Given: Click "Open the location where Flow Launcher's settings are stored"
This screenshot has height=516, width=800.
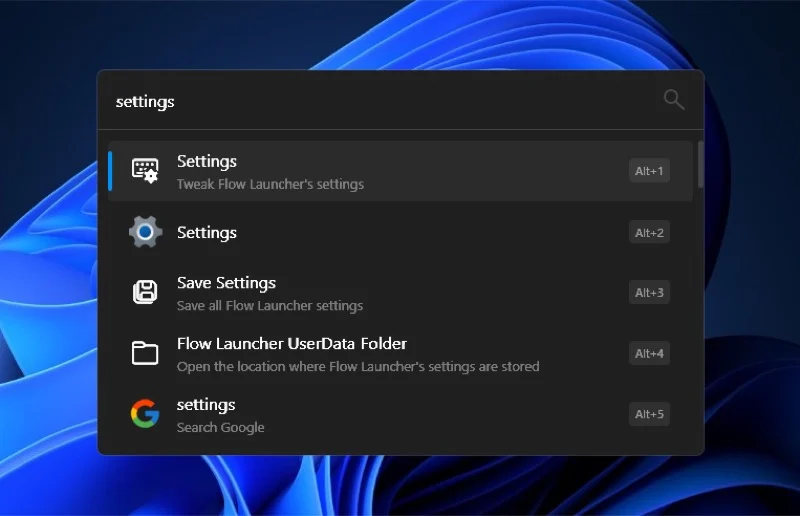Looking at the screenshot, I should [x=358, y=366].
